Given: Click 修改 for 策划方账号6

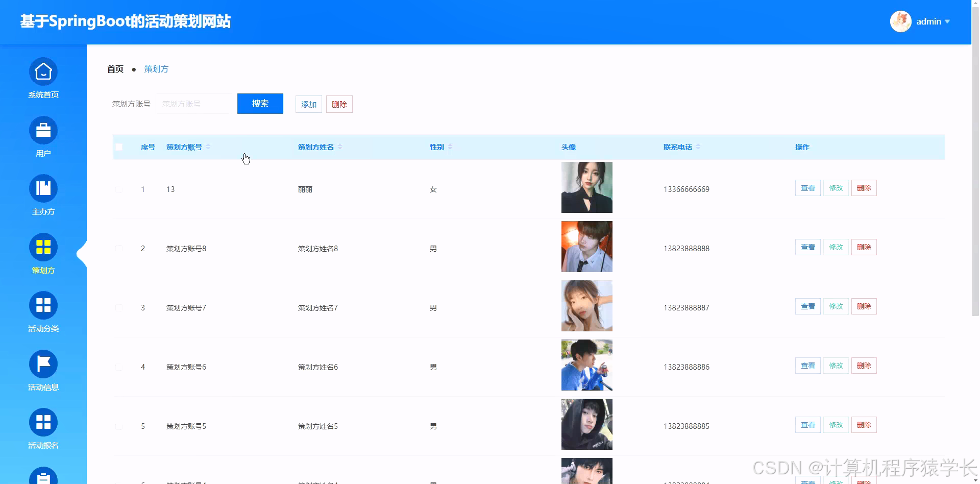Looking at the screenshot, I should [836, 366].
